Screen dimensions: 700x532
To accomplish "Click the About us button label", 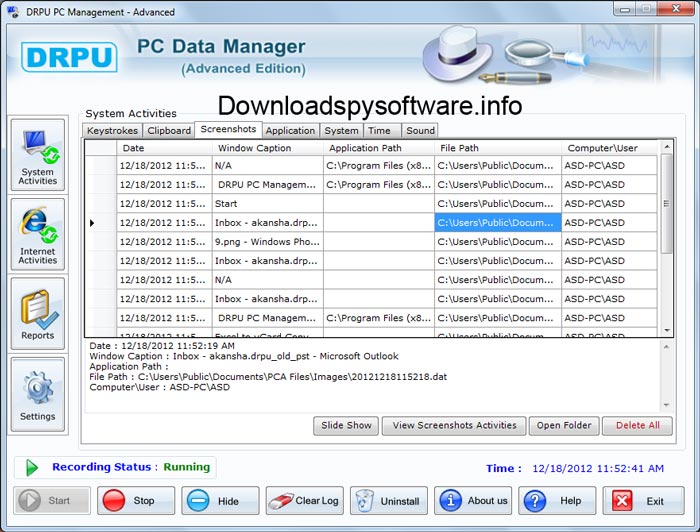I will click(488, 501).
